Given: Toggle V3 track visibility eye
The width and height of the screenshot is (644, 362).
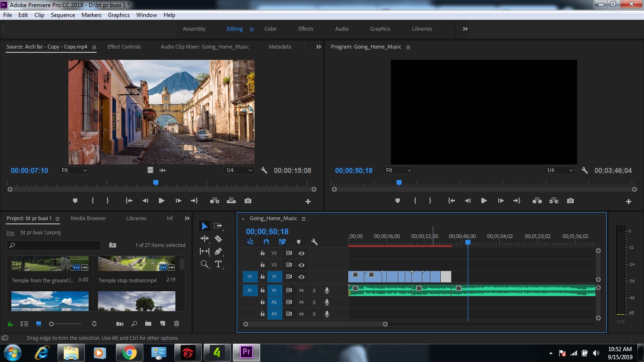Looking at the screenshot, I should [302, 253].
